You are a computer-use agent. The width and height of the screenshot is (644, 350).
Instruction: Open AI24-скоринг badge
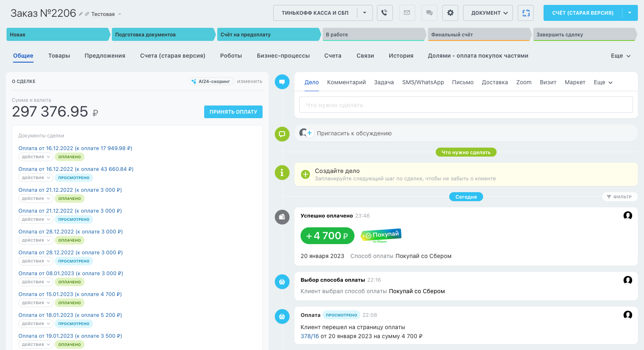tap(211, 81)
